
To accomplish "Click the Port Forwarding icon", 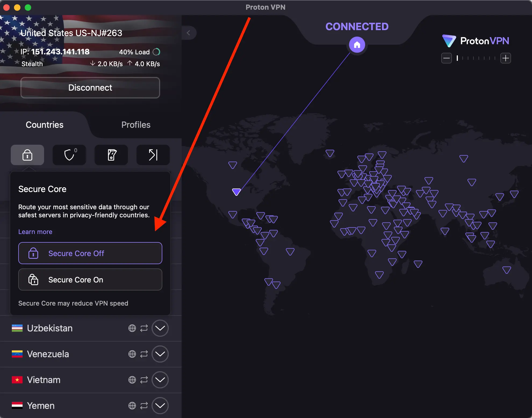I will (x=153, y=155).
